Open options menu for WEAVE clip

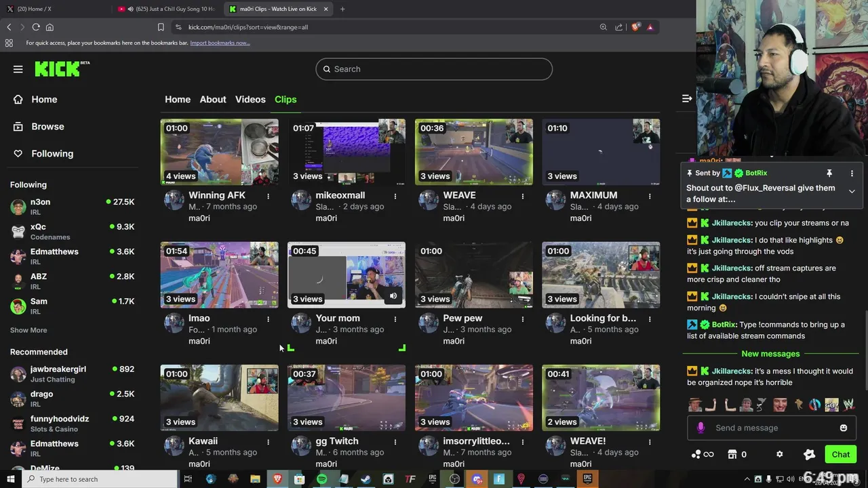tap(523, 196)
